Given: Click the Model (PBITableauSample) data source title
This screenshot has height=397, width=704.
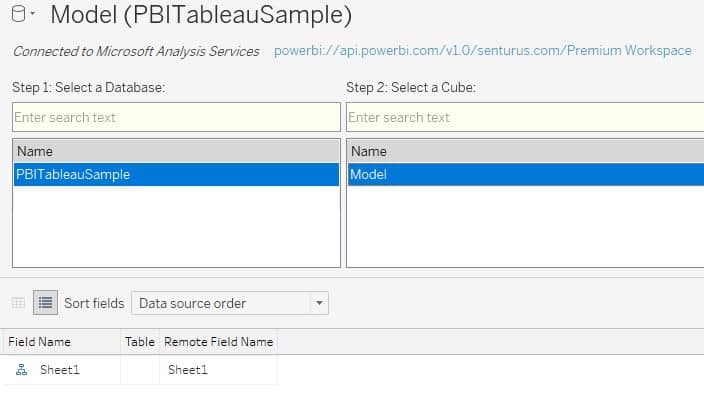Looking at the screenshot, I should pos(201,14).
